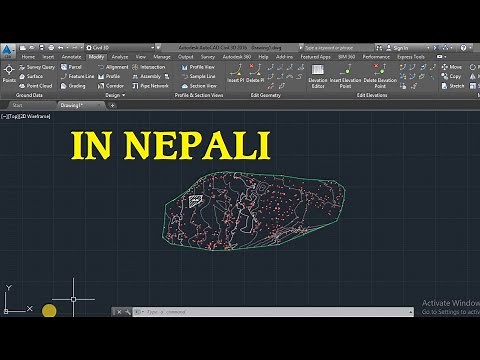Open the Surface tool
Viewport: 480px width, 360px height.
(31, 76)
